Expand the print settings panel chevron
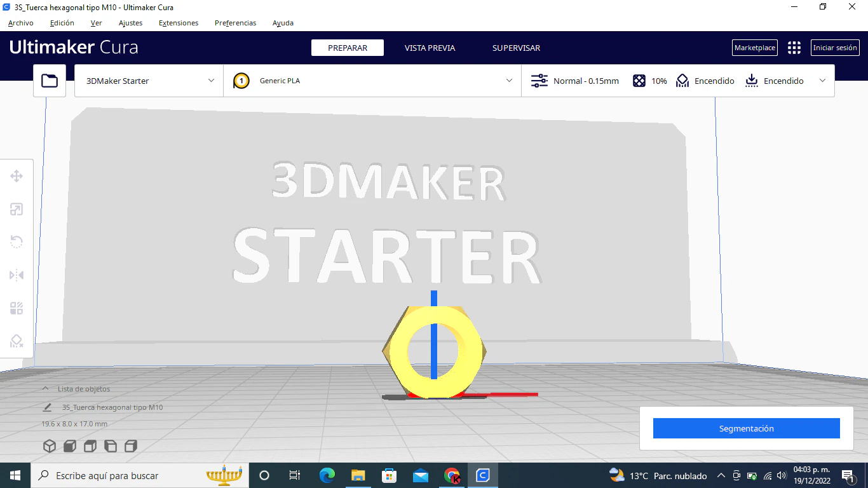 tap(823, 81)
